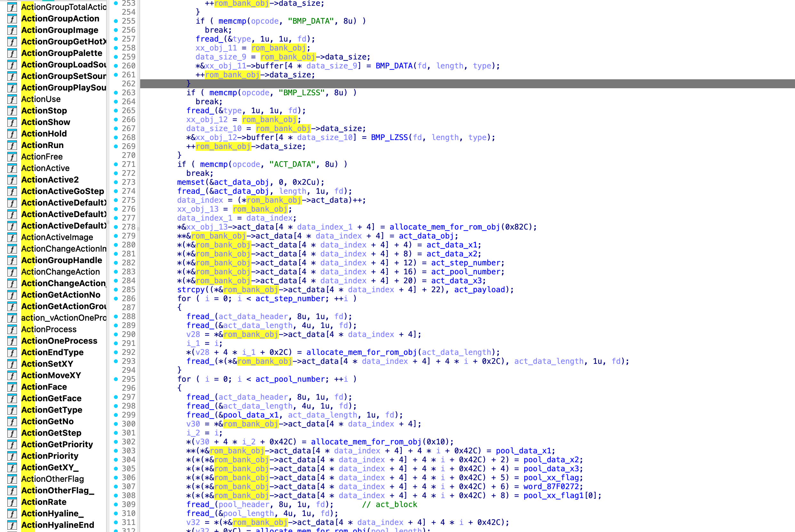Click the function icon beside ActionFree
The width and height of the screenshot is (795, 532).
point(12,157)
